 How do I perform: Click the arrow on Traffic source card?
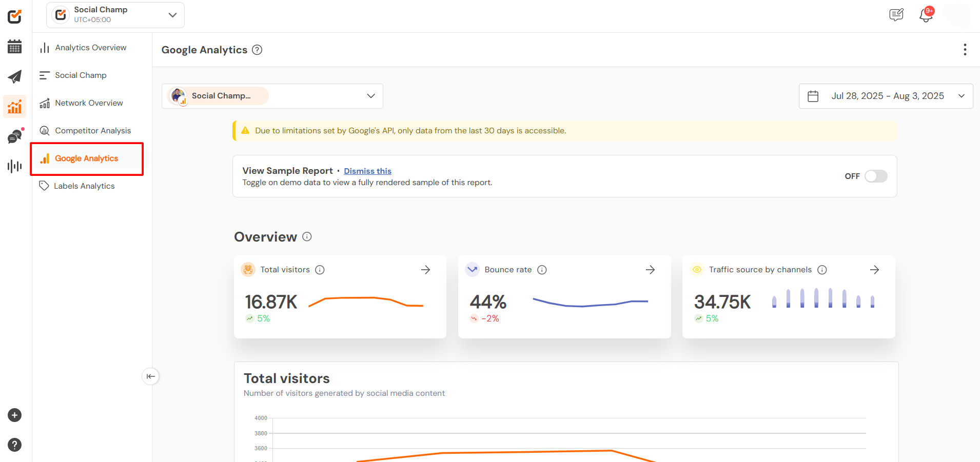point(874,270)
